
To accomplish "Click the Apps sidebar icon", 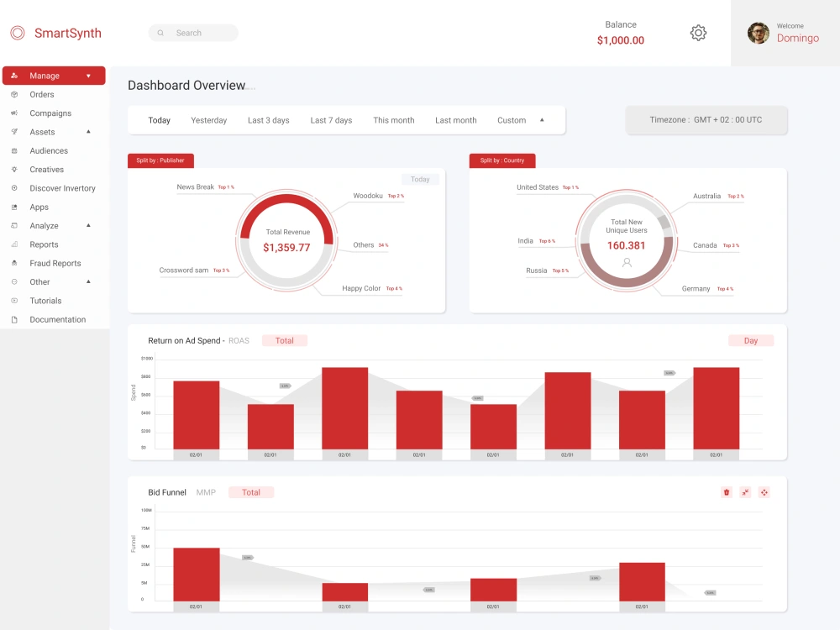I will 14,207.
